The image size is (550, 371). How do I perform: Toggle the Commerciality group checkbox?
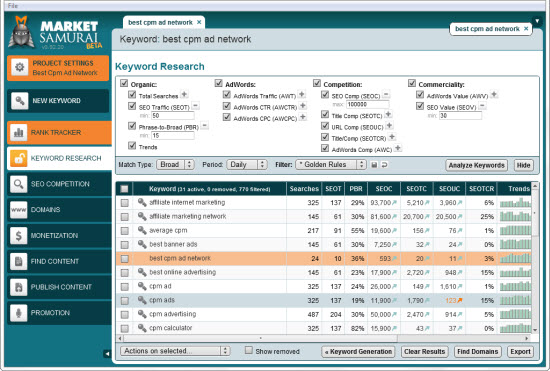412,83
